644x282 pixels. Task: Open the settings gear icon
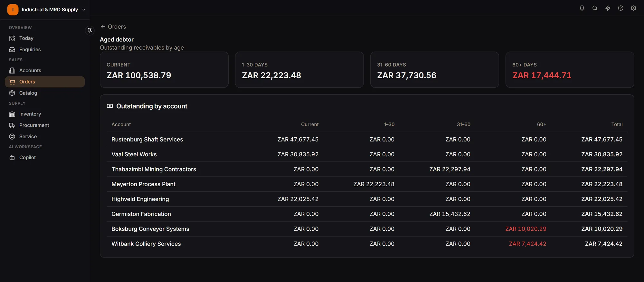pos(633,8)
